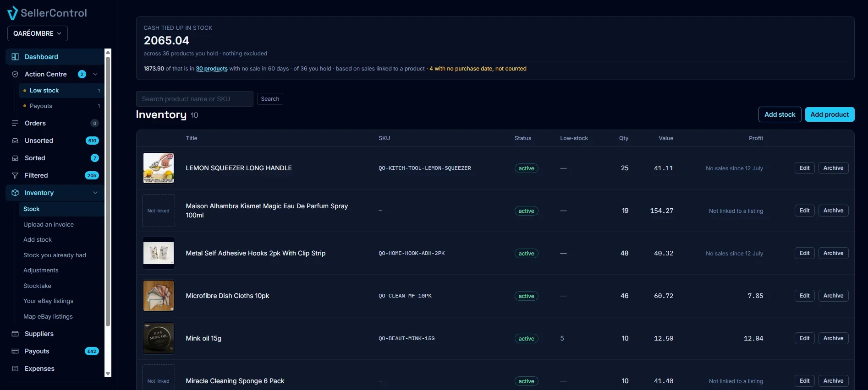Click the Action Centre shield icon
Viewport: 868px width, 390px height.
pyautogui.click(x=15, y=74)
